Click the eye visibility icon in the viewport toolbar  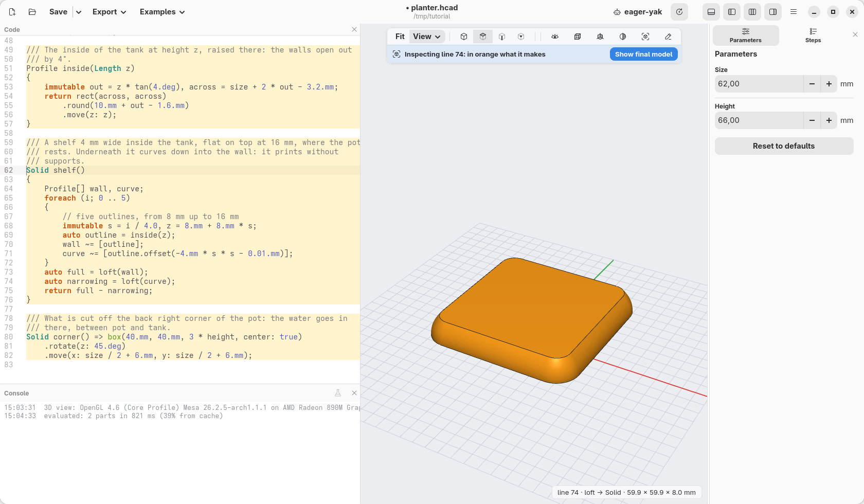(555, 37)
